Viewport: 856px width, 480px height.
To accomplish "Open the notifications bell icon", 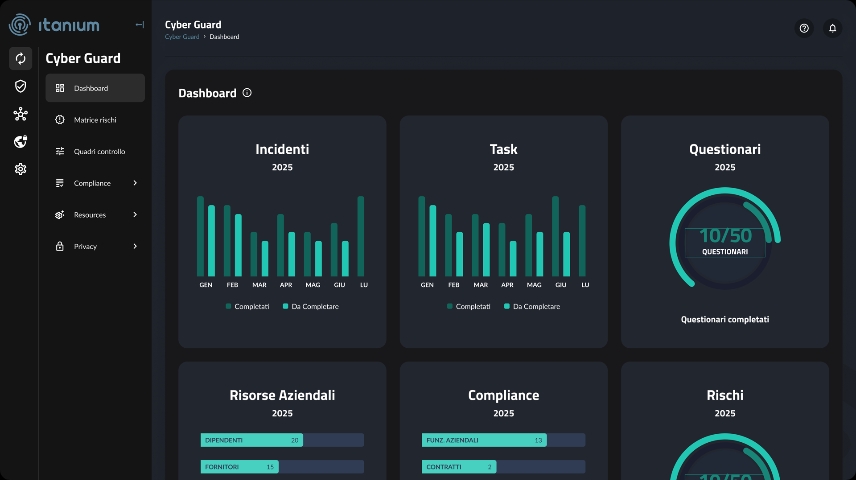I will pos(832,29).
